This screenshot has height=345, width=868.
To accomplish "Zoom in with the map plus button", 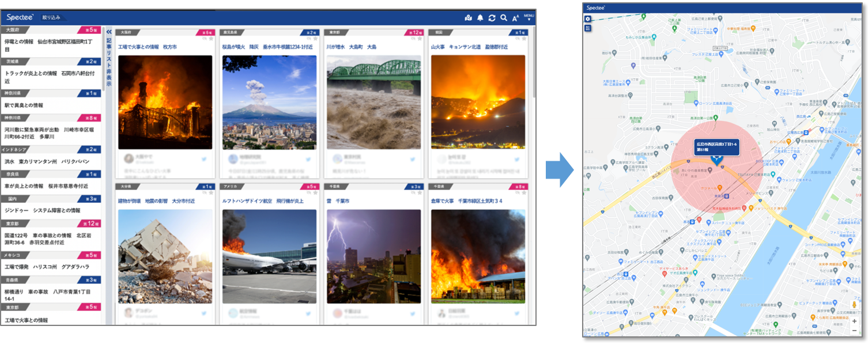I will [854, 321].
